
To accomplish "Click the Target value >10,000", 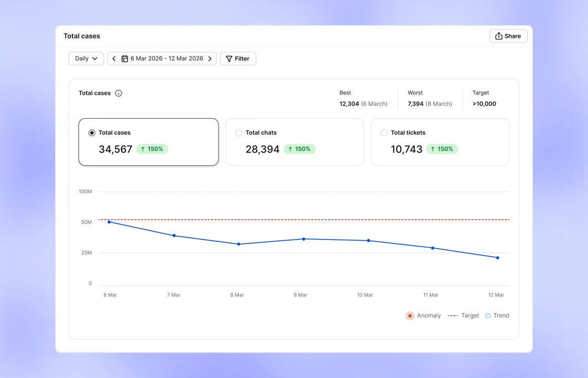I will (x=484, y=104).
